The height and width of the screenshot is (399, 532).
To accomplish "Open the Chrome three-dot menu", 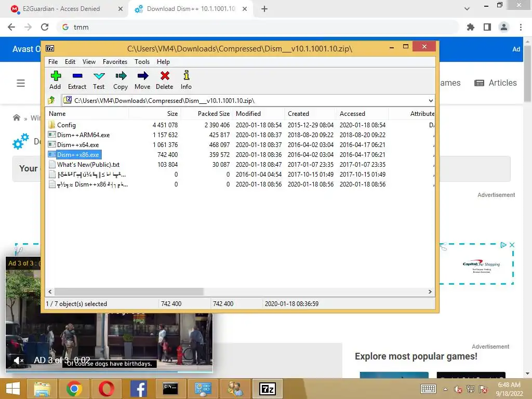I will click(521, 27).
